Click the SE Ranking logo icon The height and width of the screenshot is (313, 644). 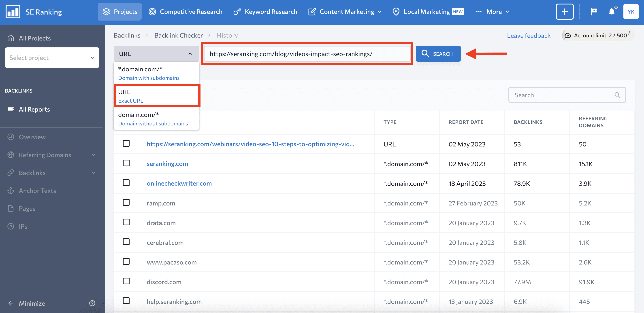tap(11, 11)
